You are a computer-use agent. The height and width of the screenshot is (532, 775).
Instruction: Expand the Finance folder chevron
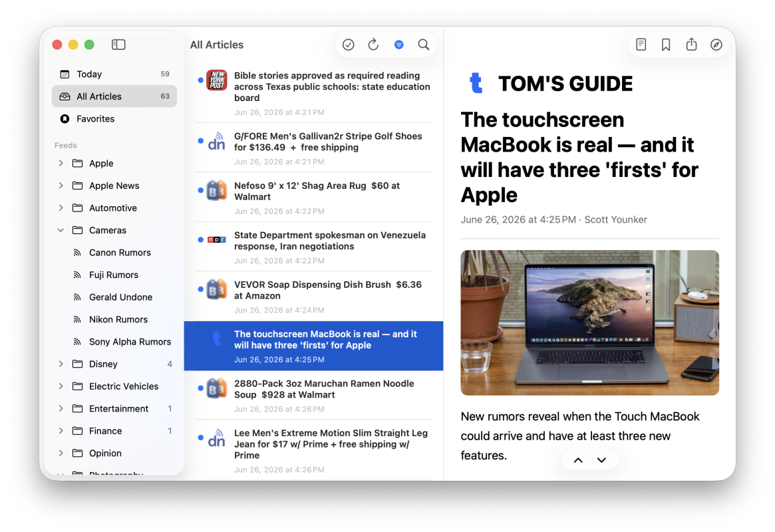[61, 431]
